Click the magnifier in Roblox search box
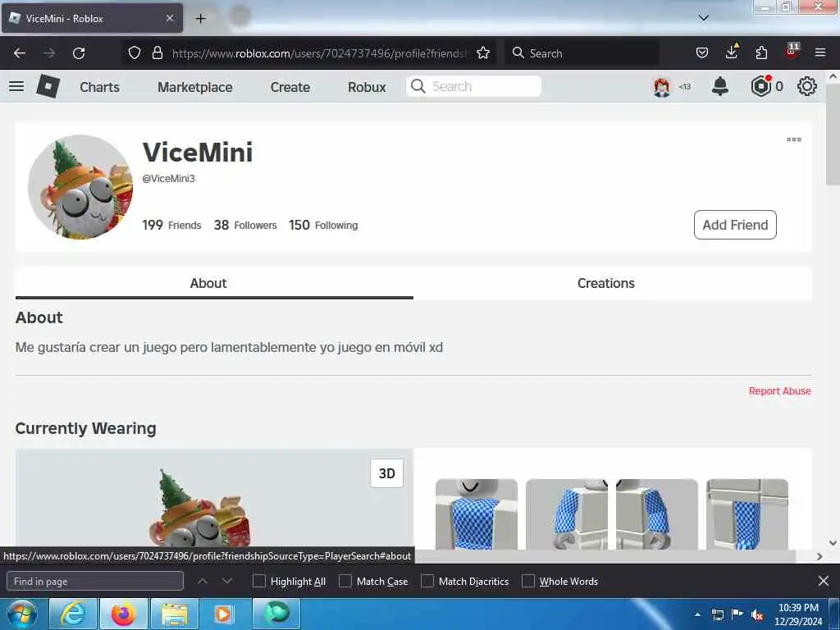Viewport: 840px width, 630px height. [x=418, y=86]
